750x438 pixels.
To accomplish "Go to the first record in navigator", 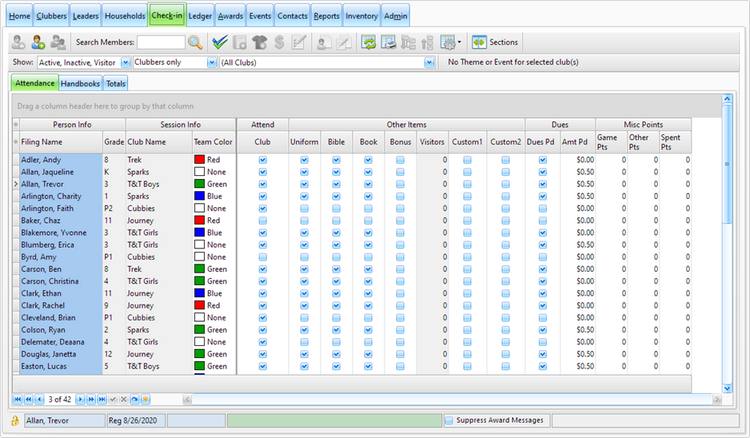I will click(x=16, y=399).
